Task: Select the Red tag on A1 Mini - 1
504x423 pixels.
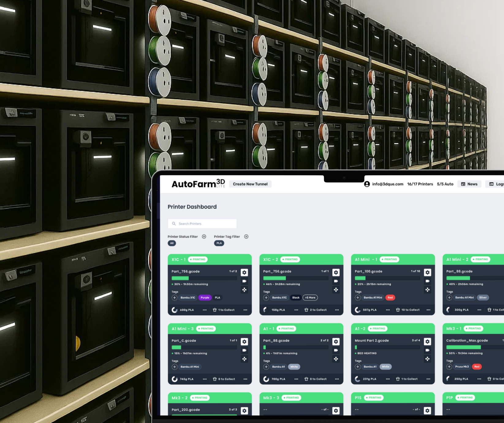Action: click(x=390, y=298)
